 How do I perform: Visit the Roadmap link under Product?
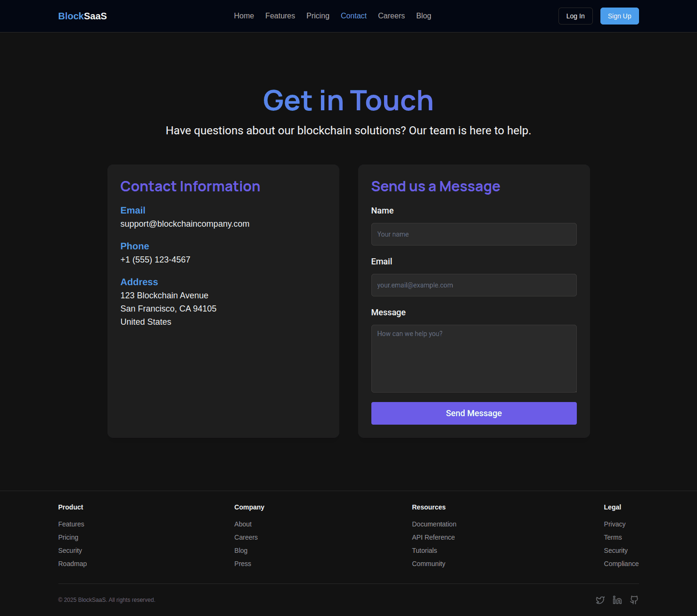pyautogui.click(x=72, y=563)
